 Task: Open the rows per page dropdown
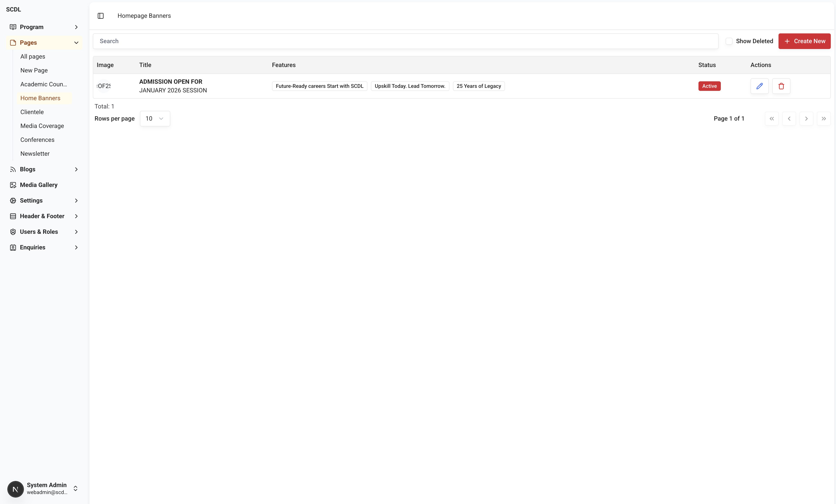[155, 119]
